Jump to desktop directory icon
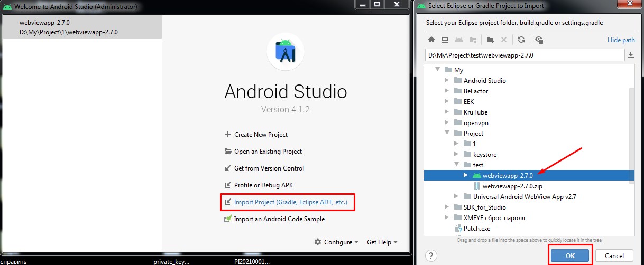The image size is (644, 265). pyautogui.click(x=445, y=40)
